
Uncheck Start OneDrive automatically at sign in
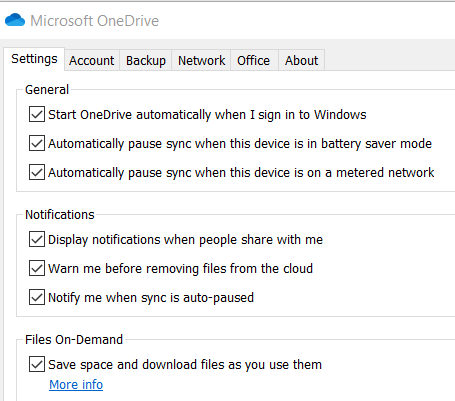click(x=37, y=114)
